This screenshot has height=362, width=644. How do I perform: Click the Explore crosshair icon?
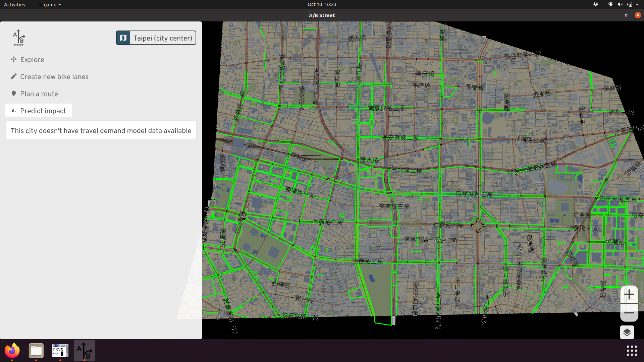pos(14,59)
